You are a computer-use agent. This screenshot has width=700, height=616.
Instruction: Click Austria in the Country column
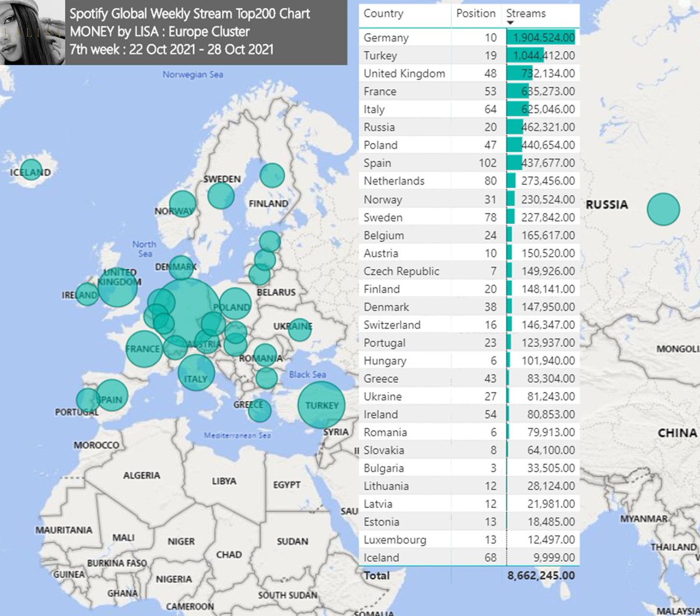coord(381,253)
